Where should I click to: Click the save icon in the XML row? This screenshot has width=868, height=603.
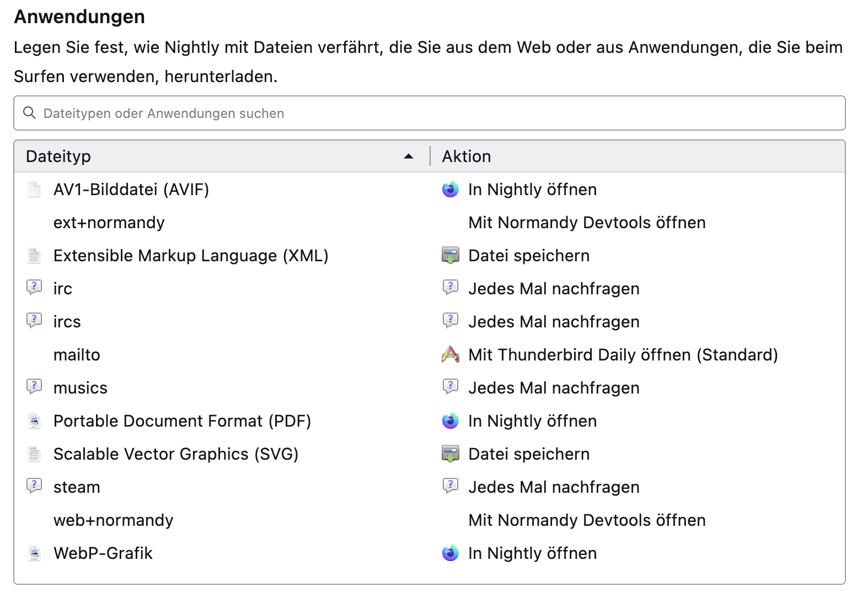pos(451,256)
